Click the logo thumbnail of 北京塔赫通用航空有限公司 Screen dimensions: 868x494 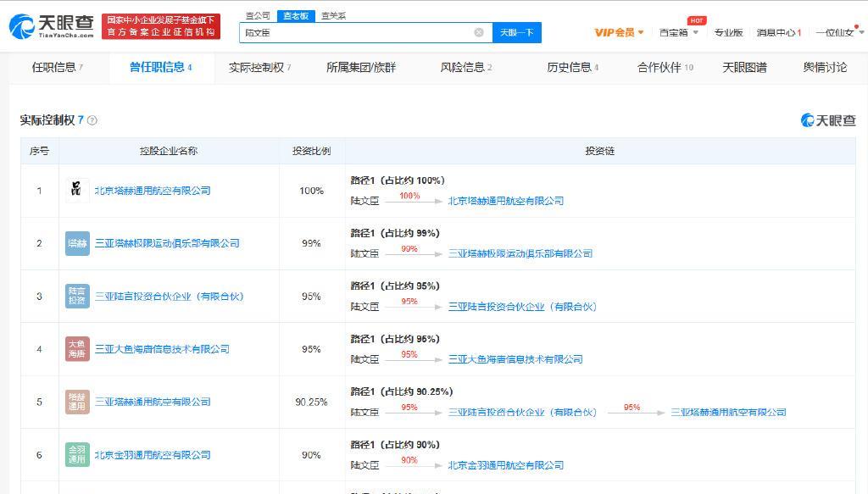(x=77, y=191)
